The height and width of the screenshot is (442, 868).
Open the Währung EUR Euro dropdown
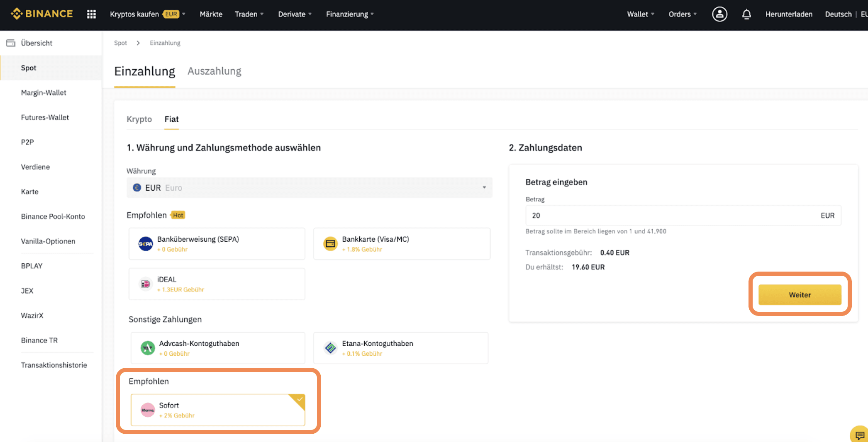pos(310,188)
